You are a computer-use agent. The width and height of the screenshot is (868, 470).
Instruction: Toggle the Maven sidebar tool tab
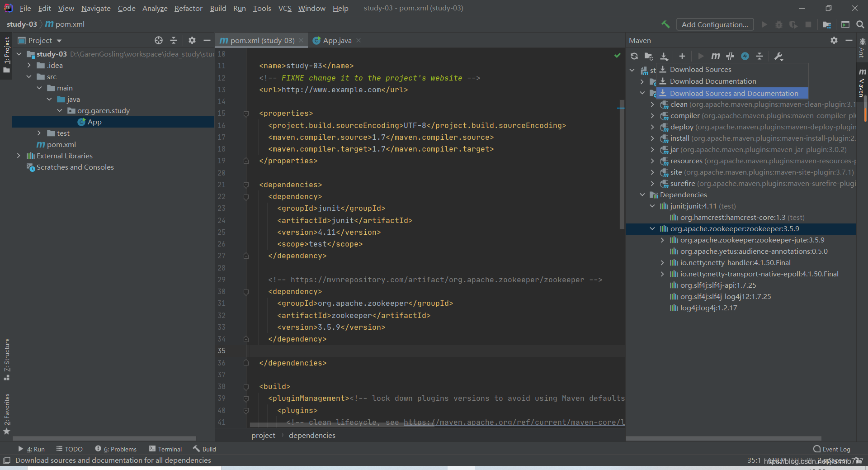point(862,83)
